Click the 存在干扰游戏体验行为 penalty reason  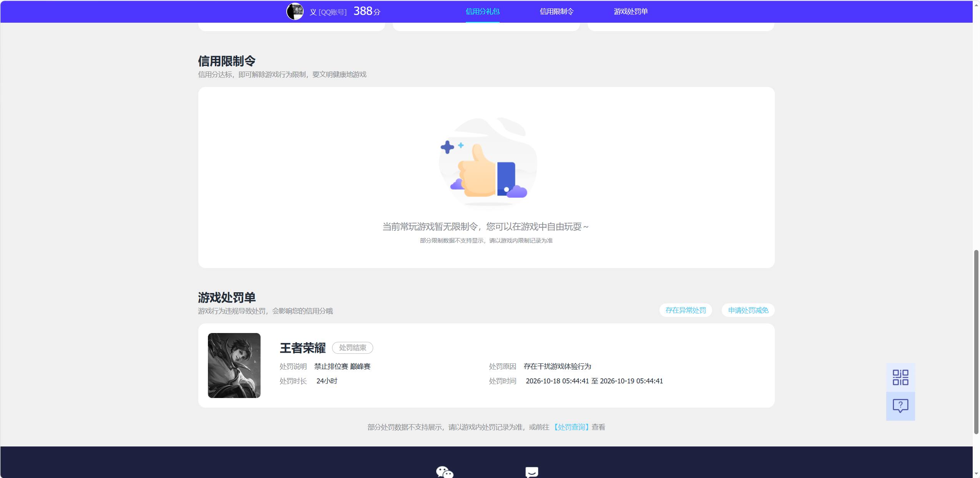point(557,366)
